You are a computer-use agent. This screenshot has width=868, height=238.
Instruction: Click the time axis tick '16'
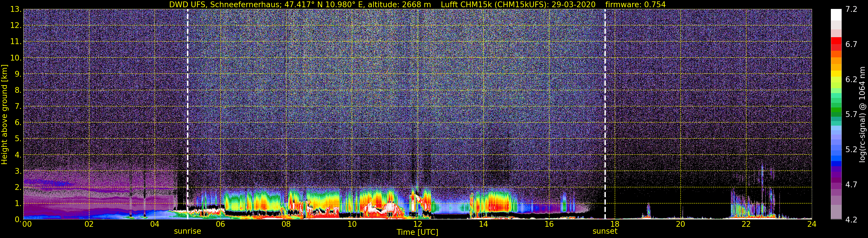[549, 224]
